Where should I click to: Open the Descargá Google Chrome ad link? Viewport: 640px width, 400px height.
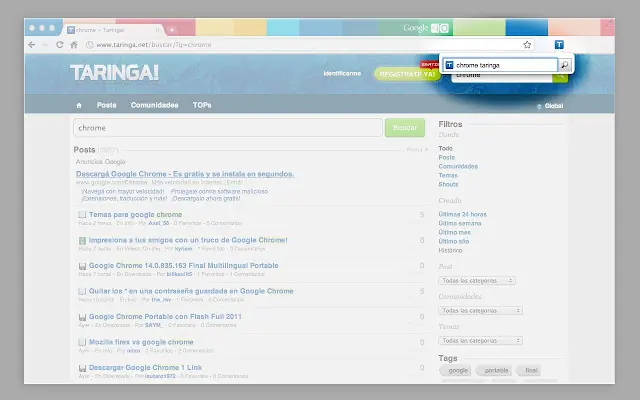click(x=185, y=174)
